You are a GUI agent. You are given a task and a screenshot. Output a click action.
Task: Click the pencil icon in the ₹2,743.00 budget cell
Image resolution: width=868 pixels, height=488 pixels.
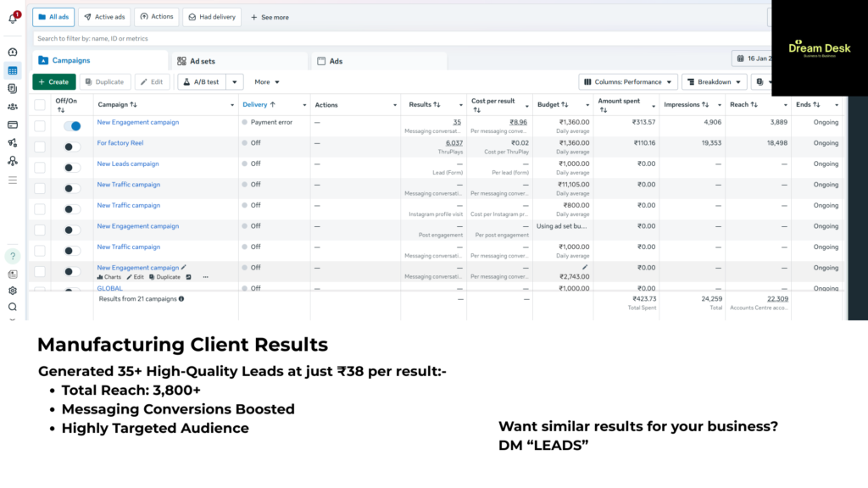(584, 267)
